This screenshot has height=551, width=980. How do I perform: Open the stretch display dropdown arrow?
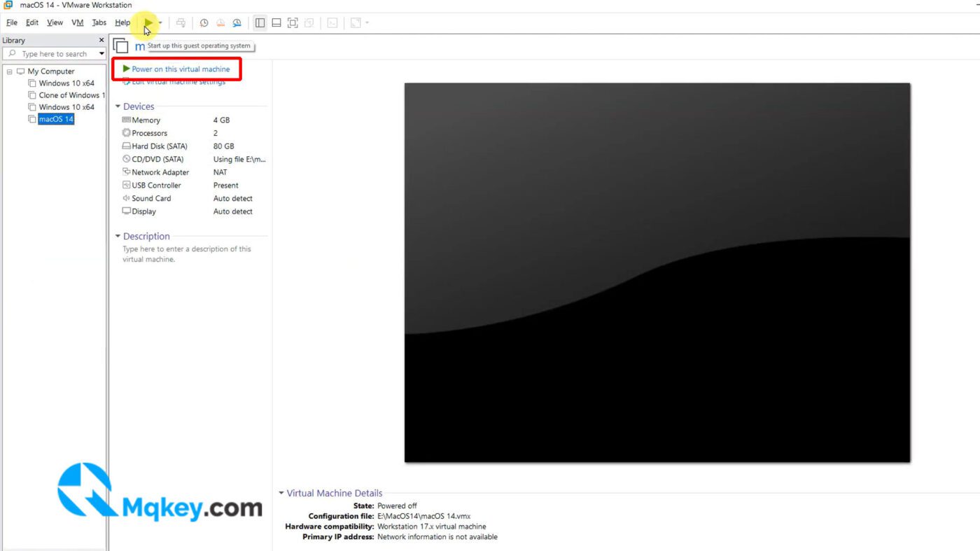(x=367, y=23)
